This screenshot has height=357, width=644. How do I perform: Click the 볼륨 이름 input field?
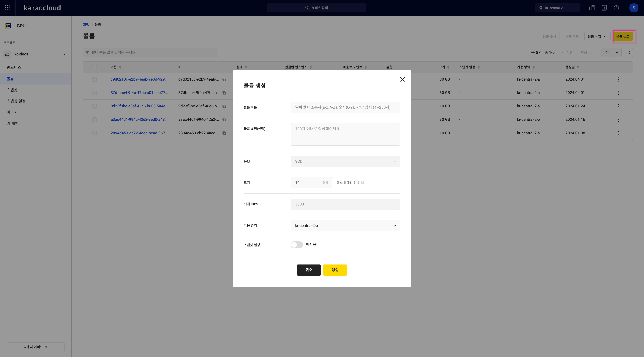(345, 107)
